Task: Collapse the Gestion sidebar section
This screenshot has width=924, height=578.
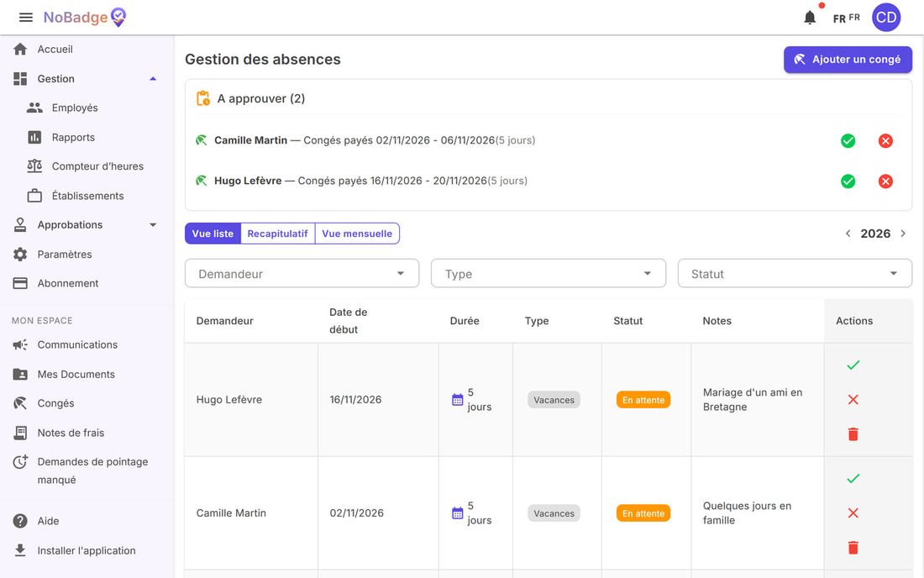Action: pos(87,79)
